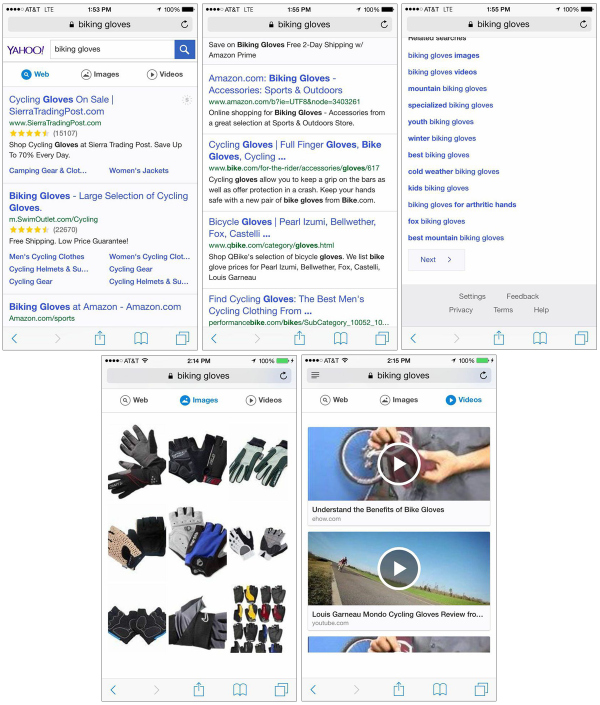Image resolution: width=600 pixels, height=705 pixels.
Task: Open Settings in the page footer
Action: point(472,296)
